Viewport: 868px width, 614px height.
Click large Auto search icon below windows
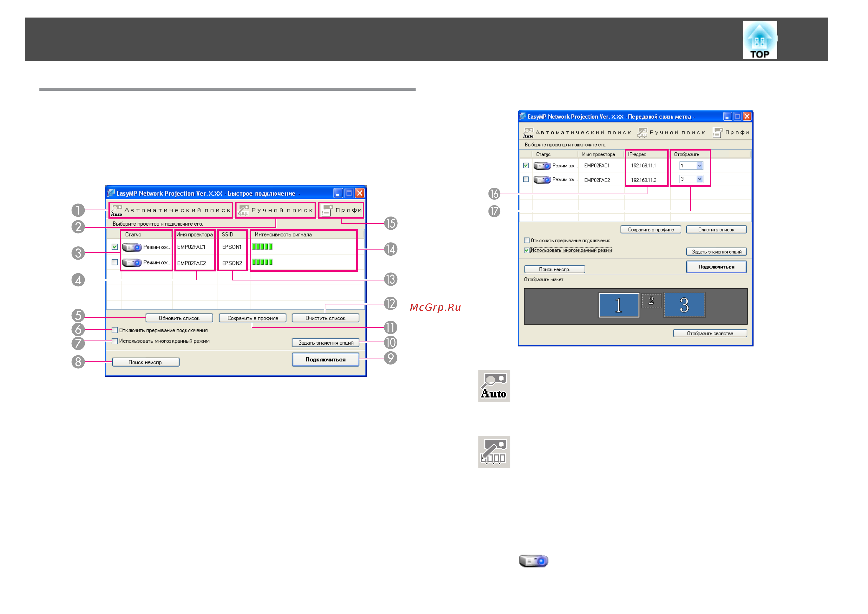(494, 386)
